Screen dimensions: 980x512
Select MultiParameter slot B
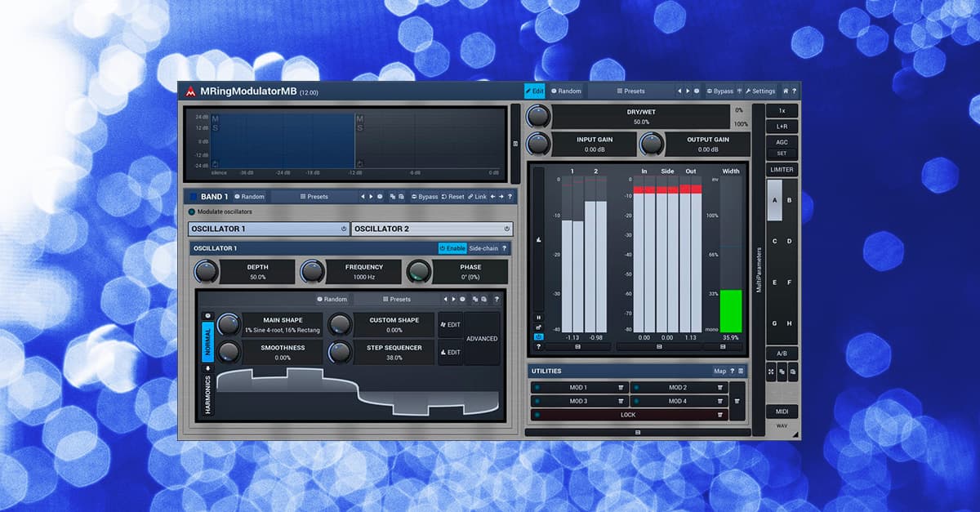(x=789, y=199)
